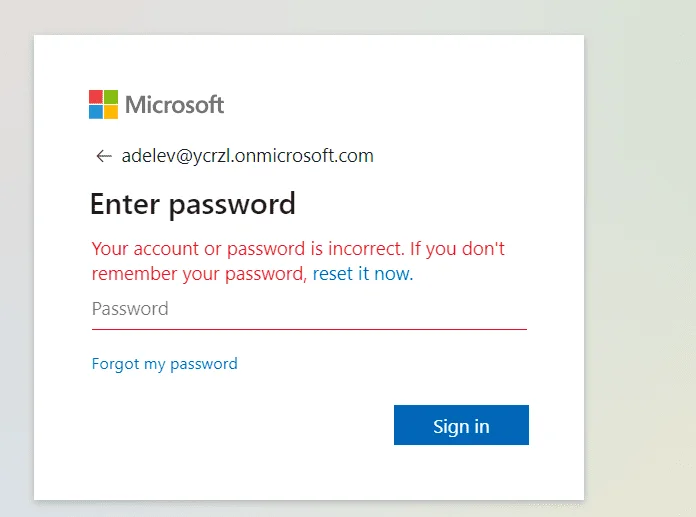Click the blue square of Microsoft logo
This screenshot has width=696, height=517.
coord(96,112)
